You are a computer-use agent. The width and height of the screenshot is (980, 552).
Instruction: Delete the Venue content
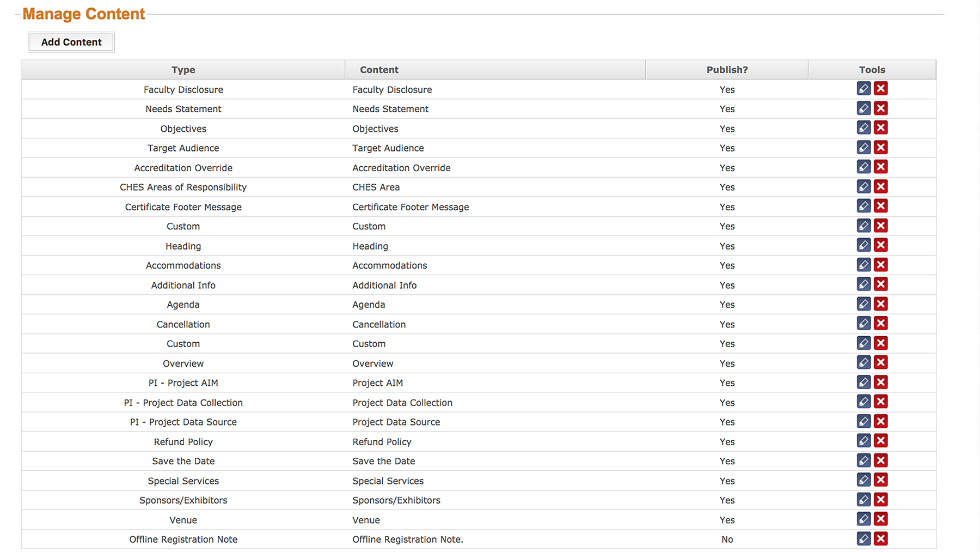pyautogui.click(x=880, y=519)
